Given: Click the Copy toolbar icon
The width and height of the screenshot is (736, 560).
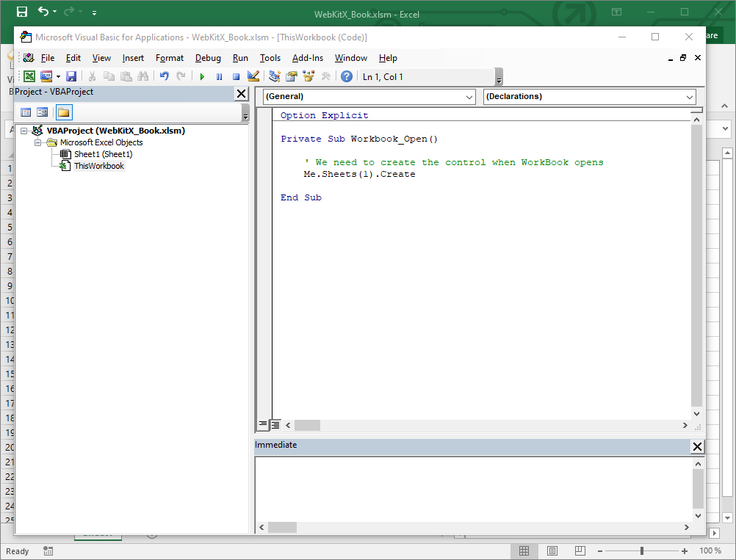Looking at the screenshot, I should [109, 76].
